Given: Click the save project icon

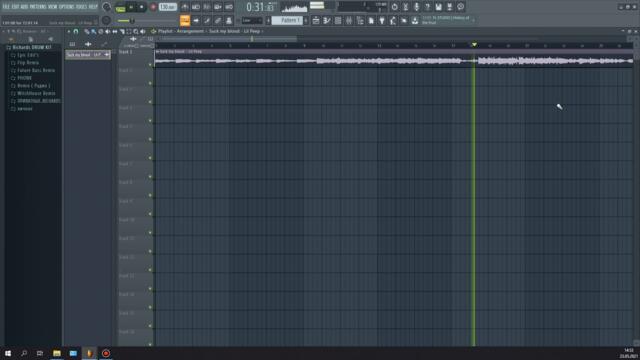Looking at the screenshot, I should pyautogui.click(x=438, y=7).
